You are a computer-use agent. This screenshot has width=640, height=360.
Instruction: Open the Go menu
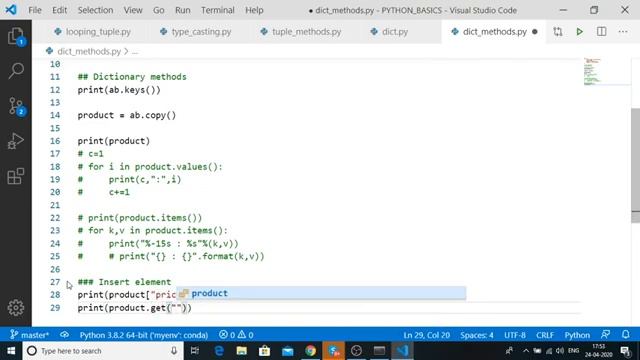pyautogui.click(x=158, y=10)
